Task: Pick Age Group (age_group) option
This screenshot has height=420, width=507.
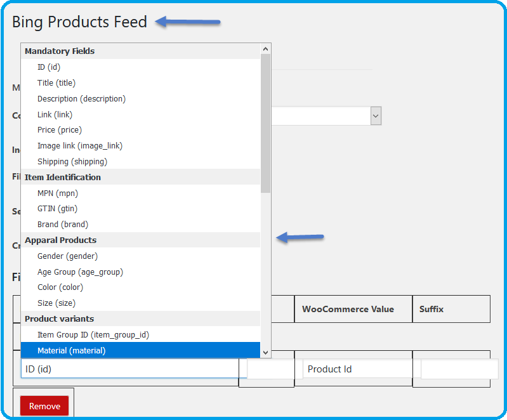Action: pyautogui.click(x=140, y=272)
